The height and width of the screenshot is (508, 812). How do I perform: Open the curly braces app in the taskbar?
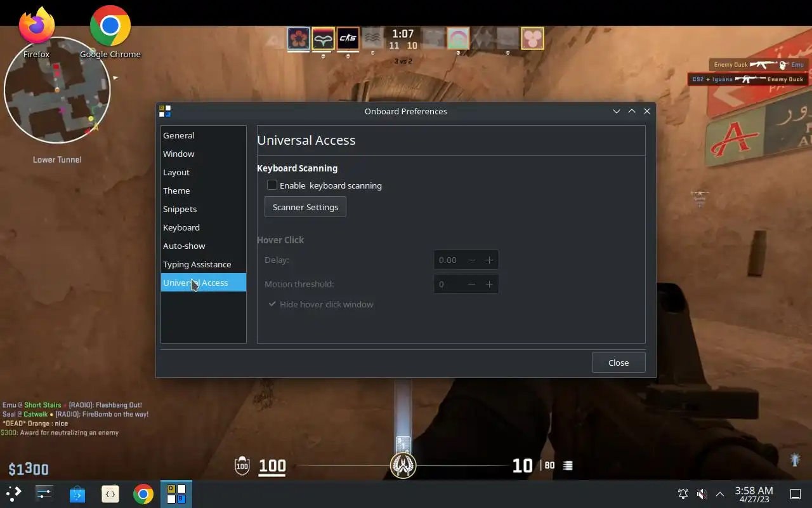coord(110,493)
